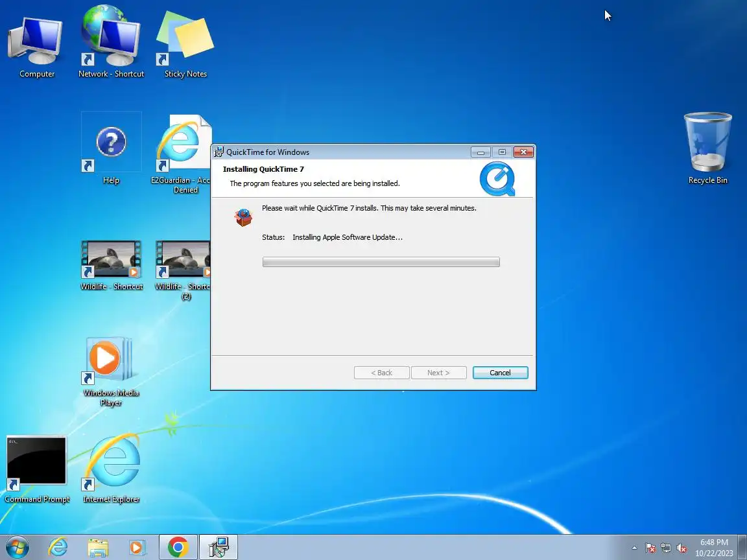Viewport: 747px width, 560px height.
Task: Select the Wildlife - Shortcut (2) video icon
Action: pos(184,270)
